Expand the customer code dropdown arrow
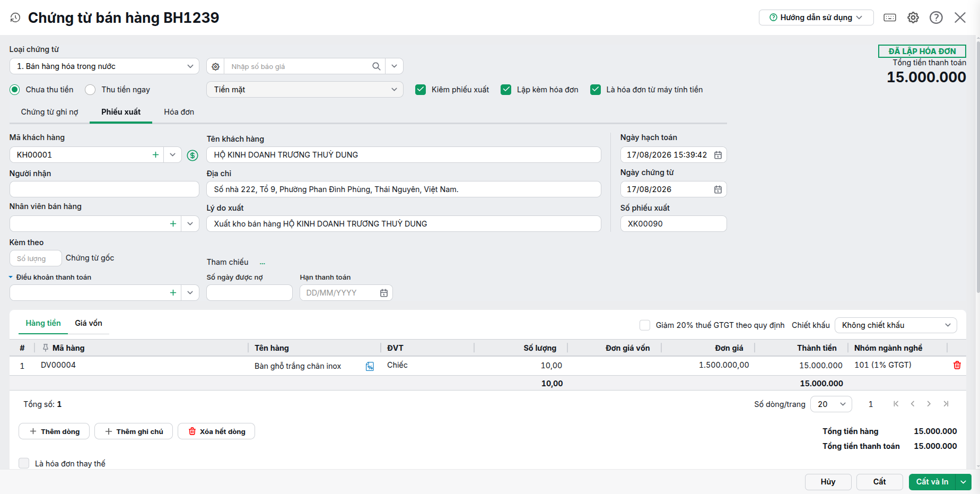This screenshot has width=980, height=494. click(x=172, y=155)
